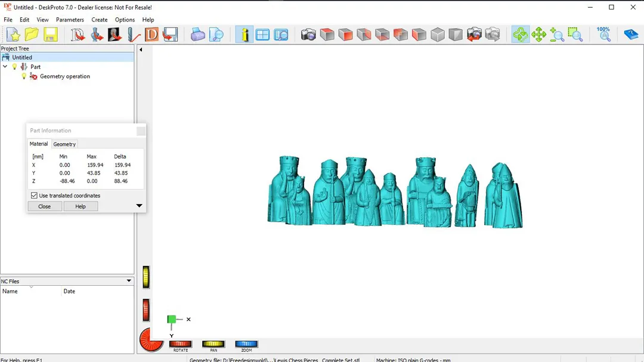This screenshot has height=362, width=644.
Task: Select the bottom view cube icon
Action: pyautogui.click(x=382, y=35)
